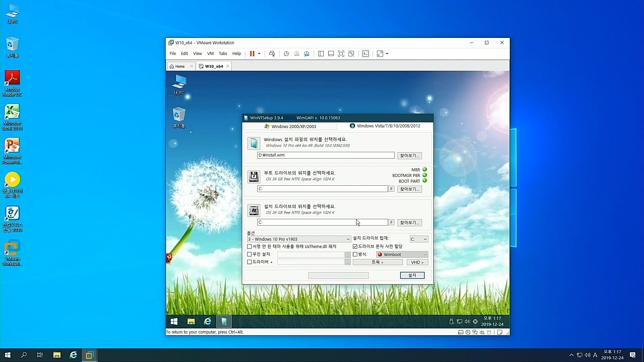Click the stretch guest display icon
Image resolution: width=644 pixels, height=362 pixels.
coord(380,54)
